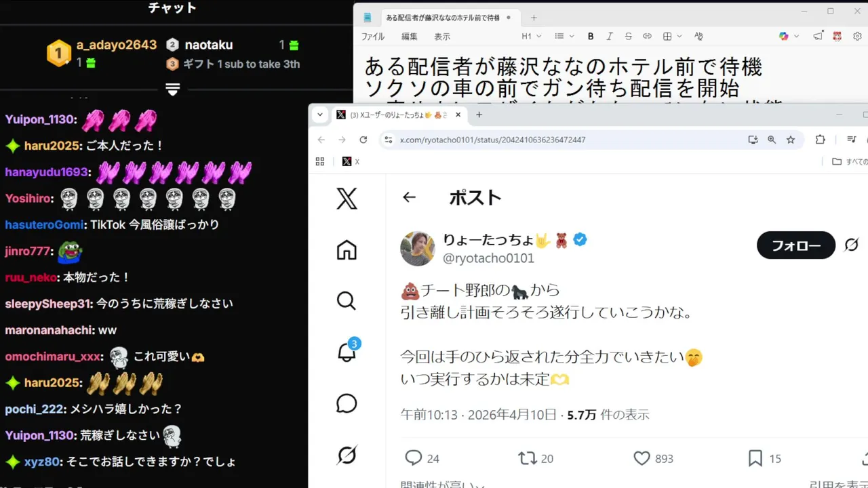Viewport: 868px width, 488px height.
Task: Open the X bookmark in bookmarks bar
Action: pos(351,161)
